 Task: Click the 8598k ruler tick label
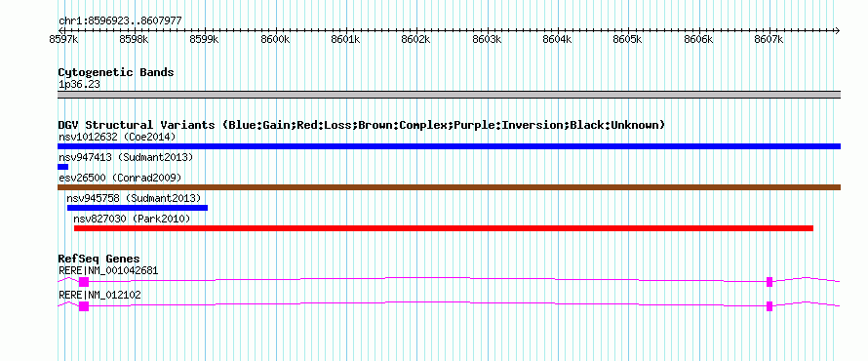pos(135,39)
